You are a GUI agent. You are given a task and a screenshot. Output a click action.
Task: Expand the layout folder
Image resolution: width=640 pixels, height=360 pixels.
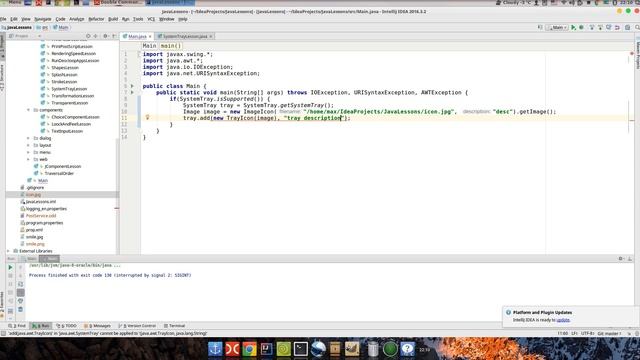28,145
